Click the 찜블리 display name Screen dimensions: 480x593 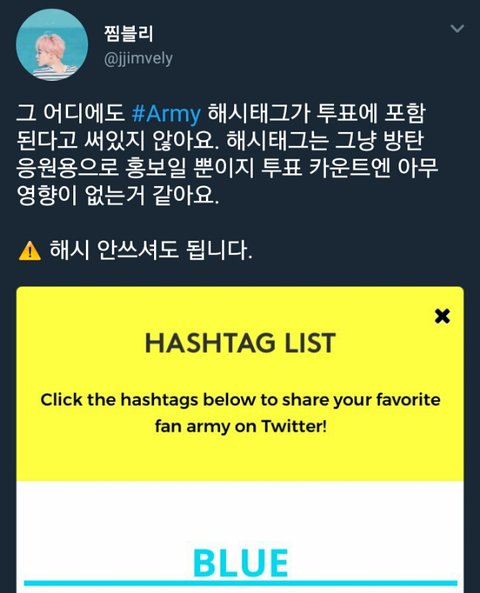[128, 34]
